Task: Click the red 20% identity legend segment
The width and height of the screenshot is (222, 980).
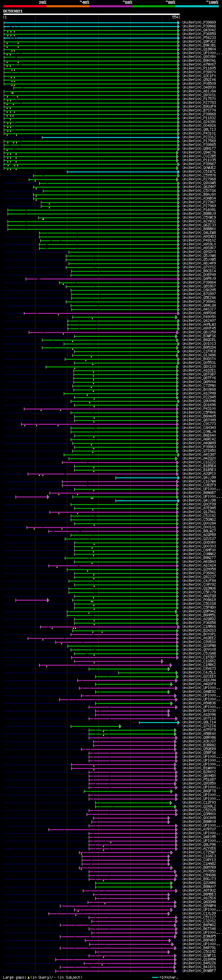Action: click(x=25, y=6)
